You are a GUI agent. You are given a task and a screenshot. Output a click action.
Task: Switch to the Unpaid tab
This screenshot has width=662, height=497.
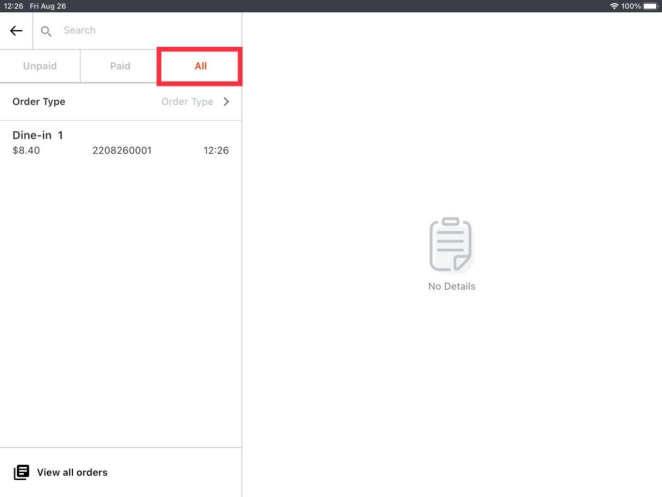click(40, 66)
